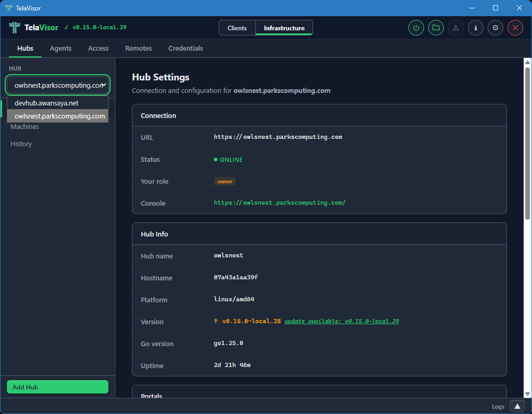Click the warning triangle icon button

[x=456, y=28]
